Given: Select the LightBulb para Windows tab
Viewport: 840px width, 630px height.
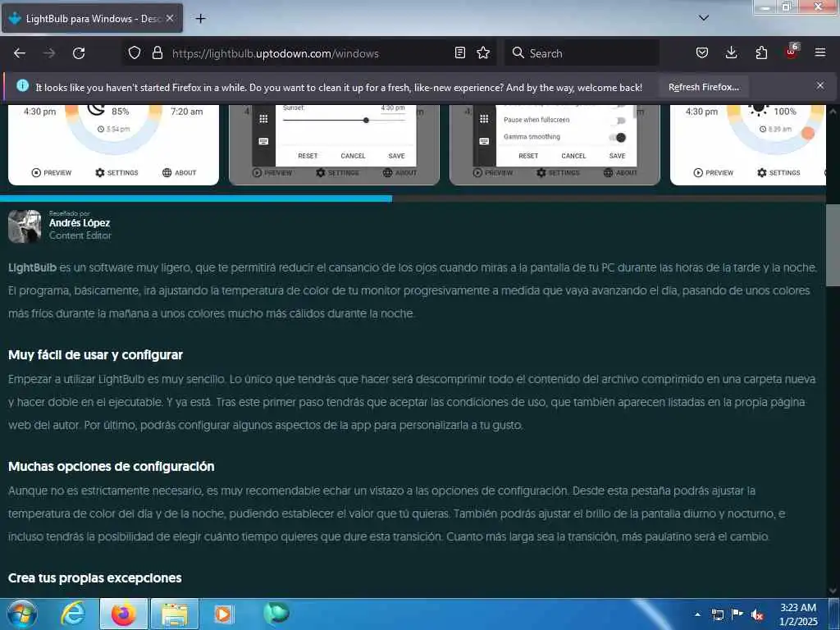Looking at the screenshot, I should (92, 18).
